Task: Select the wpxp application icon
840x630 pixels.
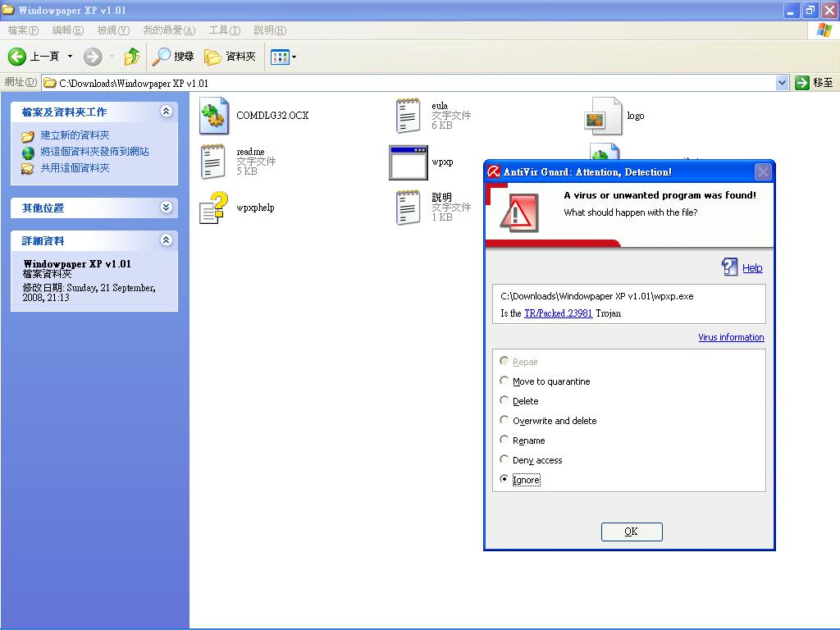Action: [x=408, y=162]
